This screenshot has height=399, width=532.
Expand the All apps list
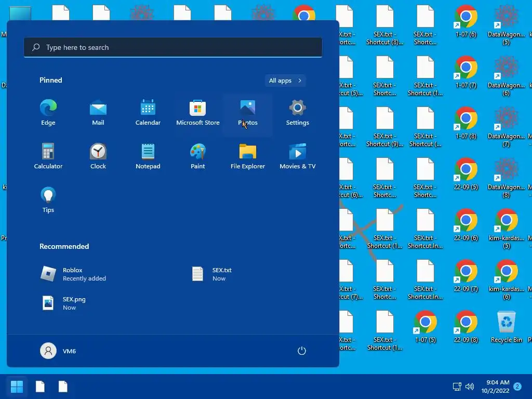pyautogui.click(x=285, y=81)
